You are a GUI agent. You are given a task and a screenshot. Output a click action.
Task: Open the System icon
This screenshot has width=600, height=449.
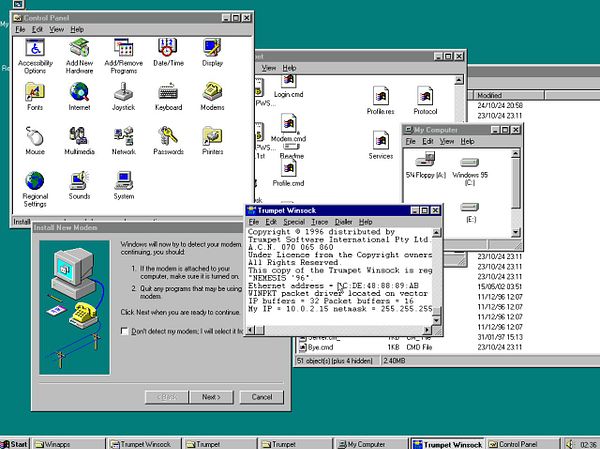pyautogui.click(x=124, y=185)
